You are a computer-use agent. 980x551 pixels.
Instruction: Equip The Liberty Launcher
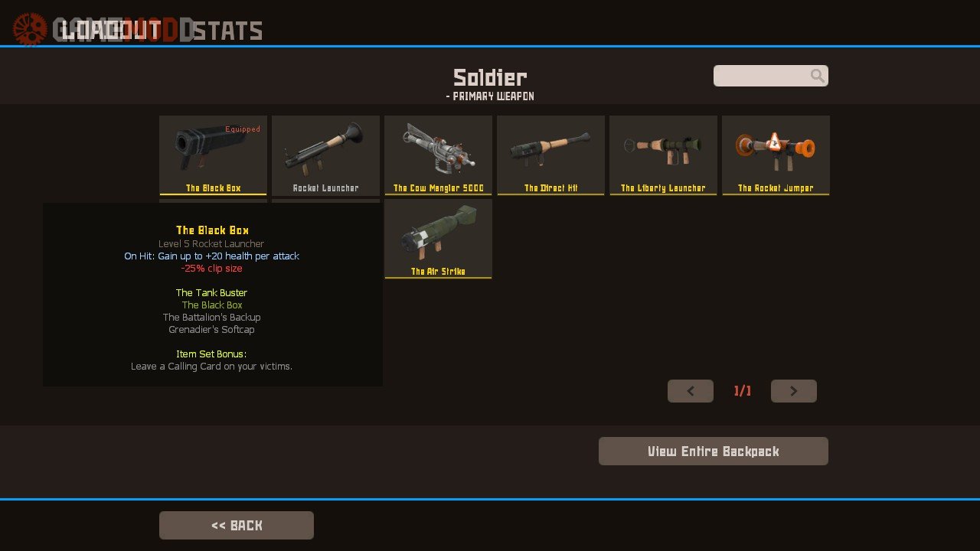coord(663,155)
